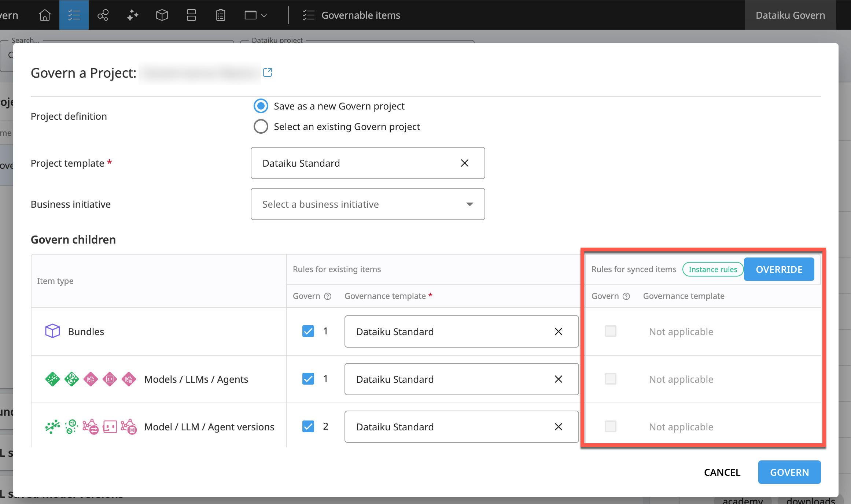Clear the Project template Dataiku Standard
851x504 pixels.
point(465,163)
